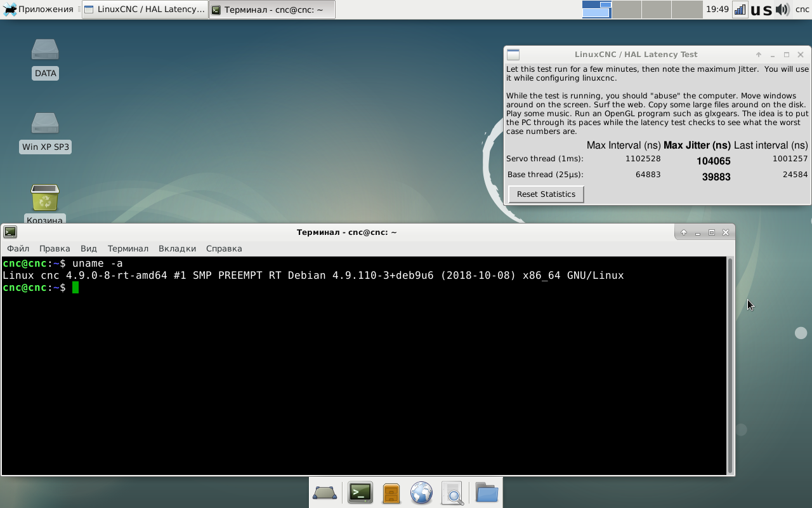The image size is (812, 508).
Task: Open the Приложения applications menu
Action: pyautogui.click(x=39, y=10)
